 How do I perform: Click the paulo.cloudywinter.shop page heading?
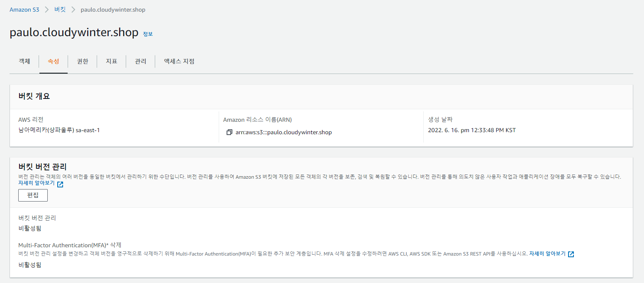pos(74,33)
